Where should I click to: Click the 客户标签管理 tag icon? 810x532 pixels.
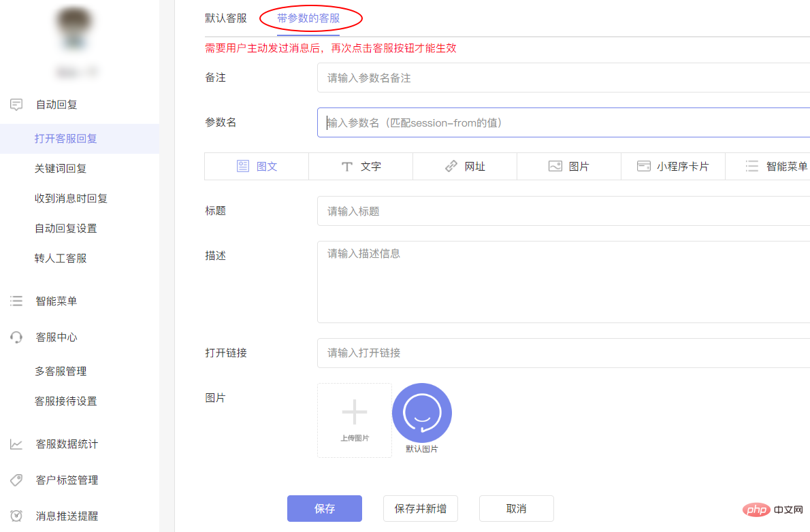click(16, 480)
